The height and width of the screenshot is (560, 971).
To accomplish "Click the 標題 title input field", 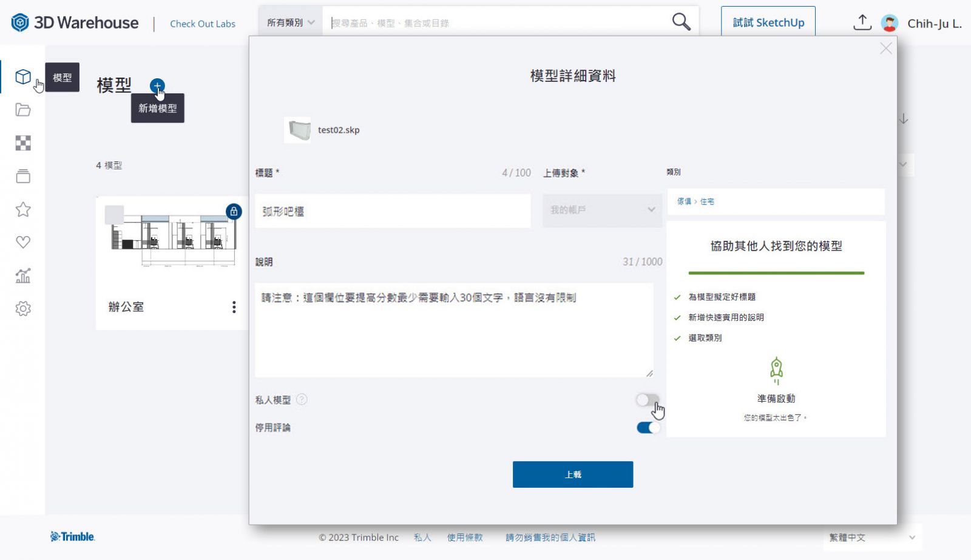I will click(392, 211).
